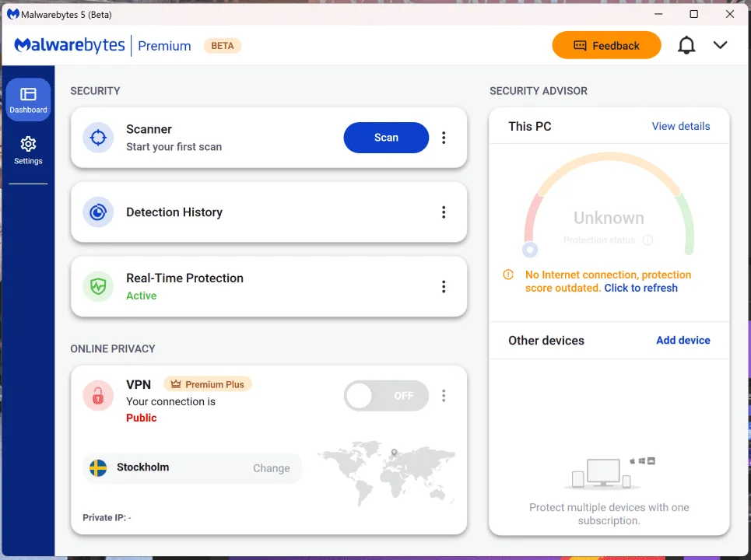Viewport: 751px width, 560px height.
Task: Click the Unknown protection status text
Action: (x=609, y=218)
